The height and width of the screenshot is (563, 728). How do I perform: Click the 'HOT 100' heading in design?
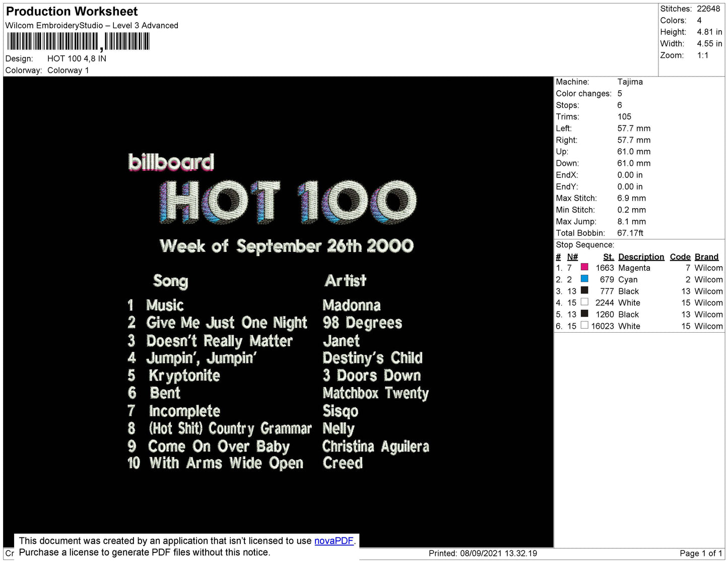288,202
